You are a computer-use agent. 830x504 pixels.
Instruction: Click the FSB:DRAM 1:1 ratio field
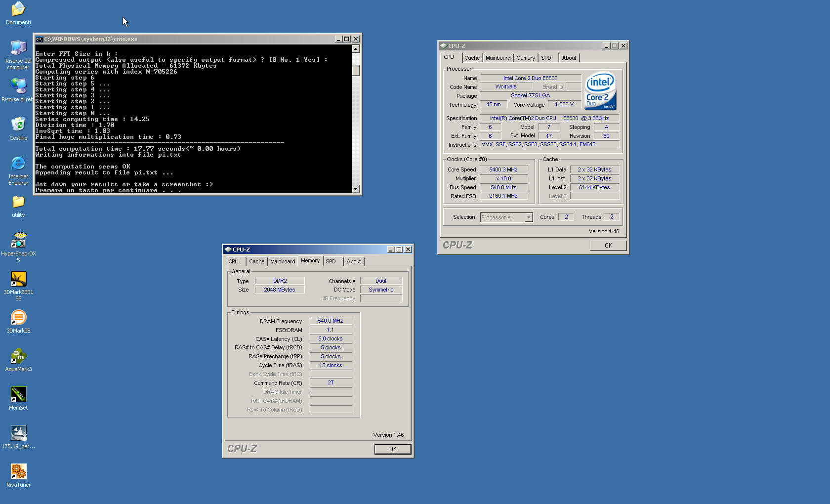tap(331, 330)
